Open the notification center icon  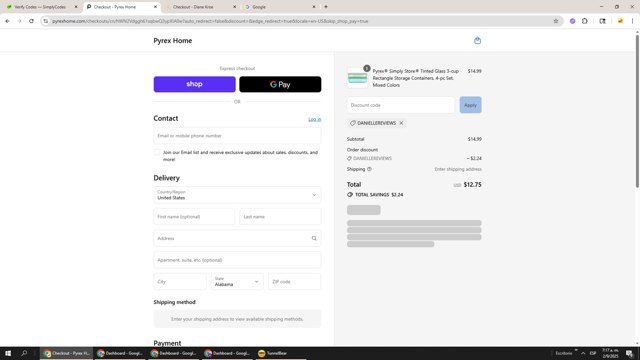pos(630,353)
